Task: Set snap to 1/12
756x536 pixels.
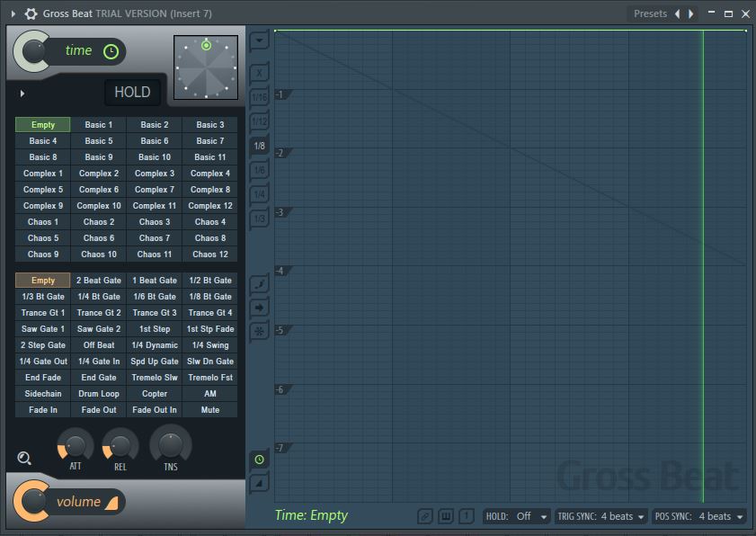Action: (x=260, y=121)
